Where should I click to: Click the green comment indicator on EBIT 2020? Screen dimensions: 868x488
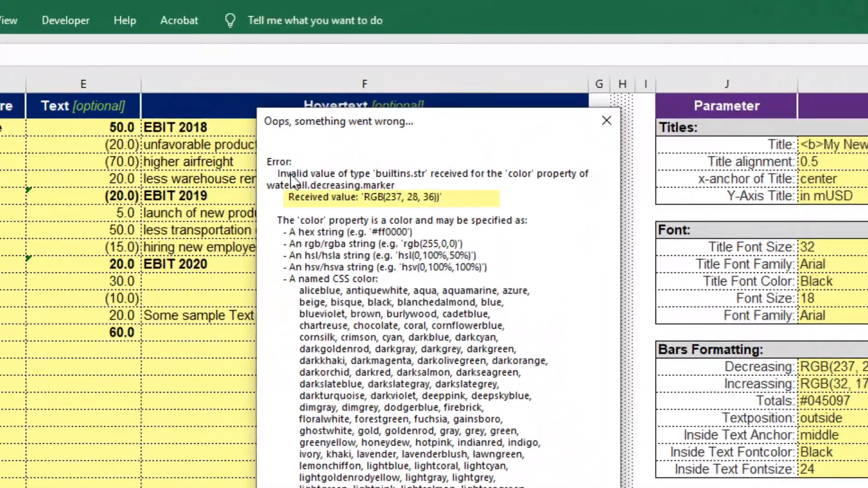(x=28, y=258)
